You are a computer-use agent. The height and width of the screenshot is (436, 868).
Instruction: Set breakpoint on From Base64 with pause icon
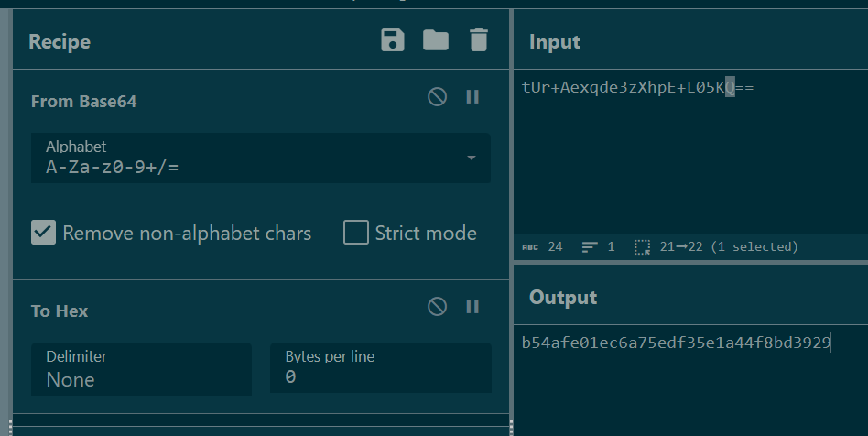(x=472, y=97)
